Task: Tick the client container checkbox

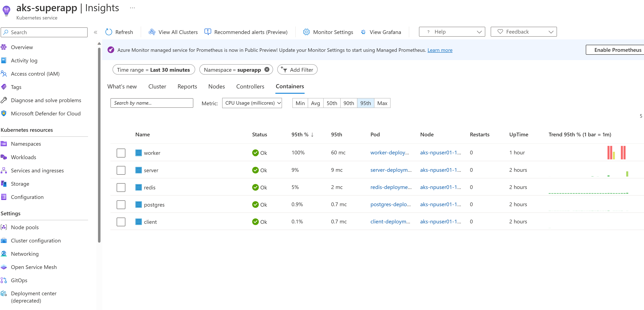Action: click(121, 222)
